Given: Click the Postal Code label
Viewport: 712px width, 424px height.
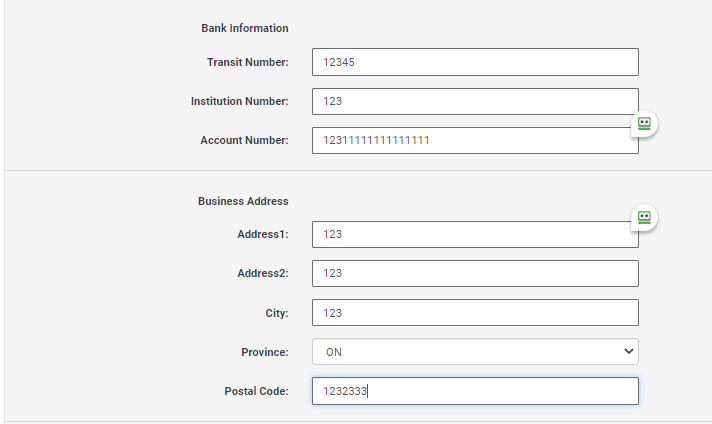Looking at the screenshot, I should coord(256,391).
